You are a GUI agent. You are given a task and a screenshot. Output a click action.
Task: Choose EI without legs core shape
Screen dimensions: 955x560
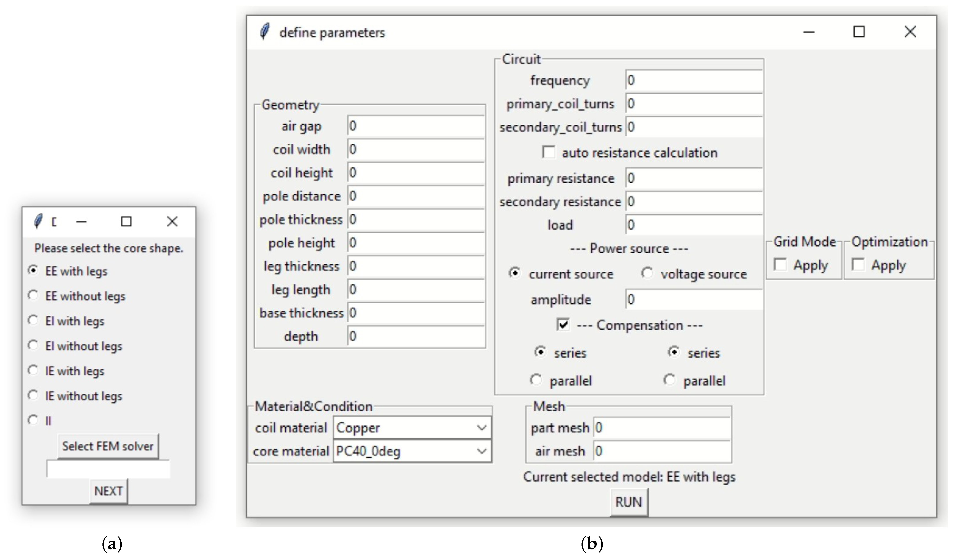33,346
